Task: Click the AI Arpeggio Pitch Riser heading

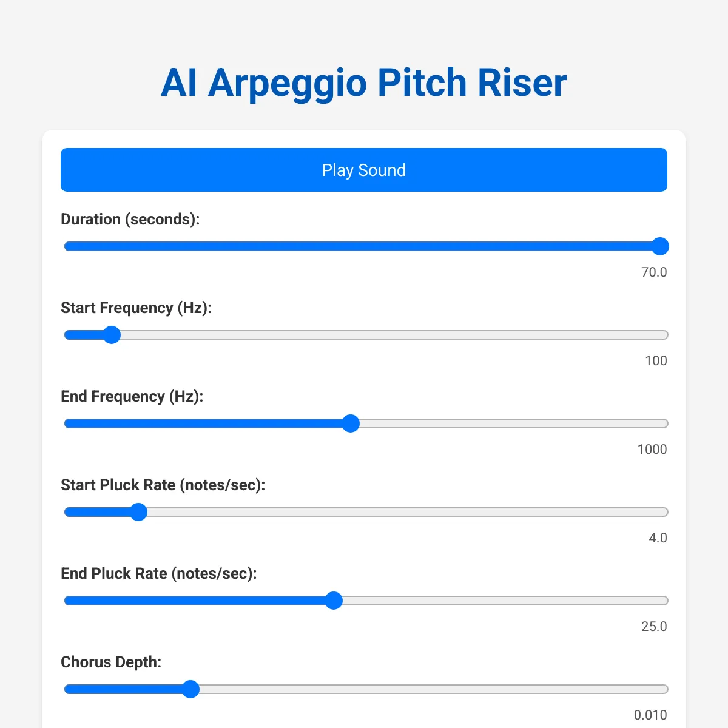Action: [x=364, y=83]
